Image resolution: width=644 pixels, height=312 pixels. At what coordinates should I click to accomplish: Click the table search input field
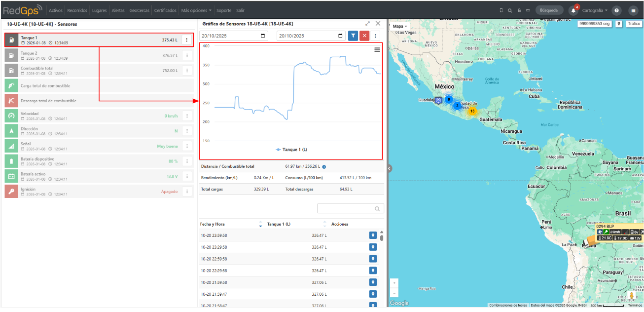(350, 209)
